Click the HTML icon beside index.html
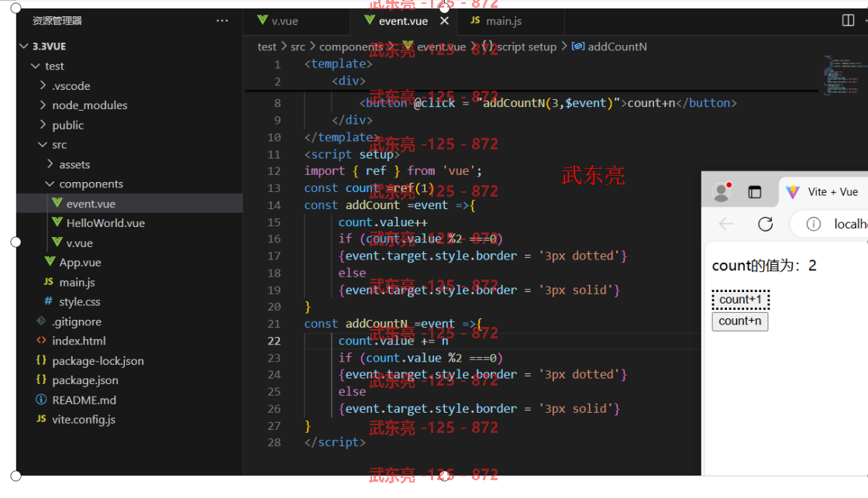 tap(41, 340)
